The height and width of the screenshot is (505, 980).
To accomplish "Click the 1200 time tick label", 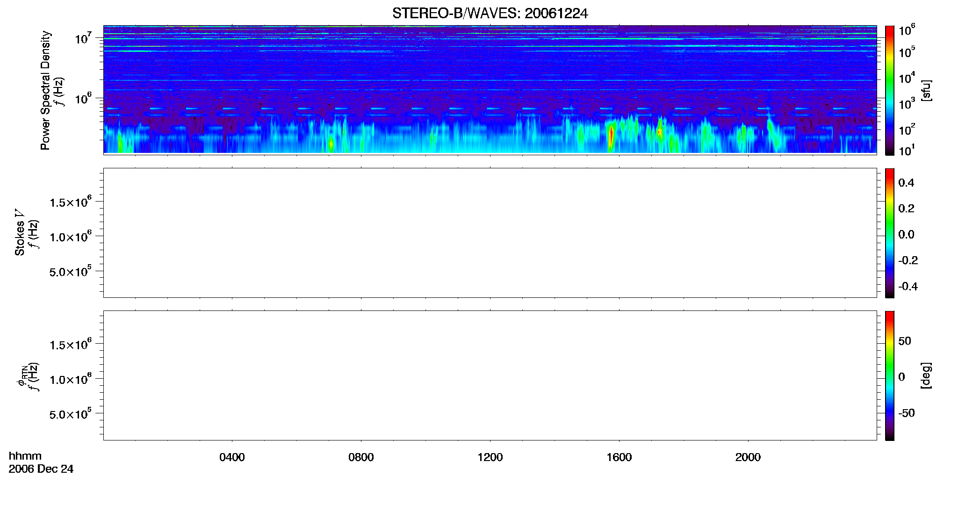I will (x=490, y=457).
